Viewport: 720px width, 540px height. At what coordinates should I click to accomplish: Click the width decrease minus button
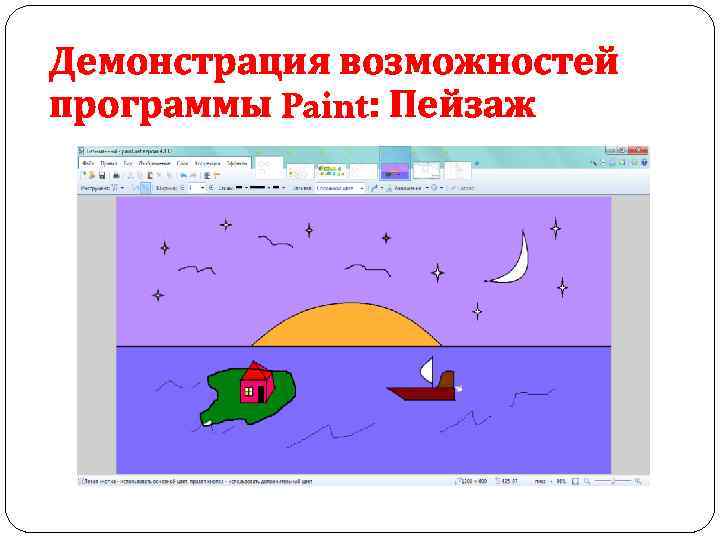point(182,188)
